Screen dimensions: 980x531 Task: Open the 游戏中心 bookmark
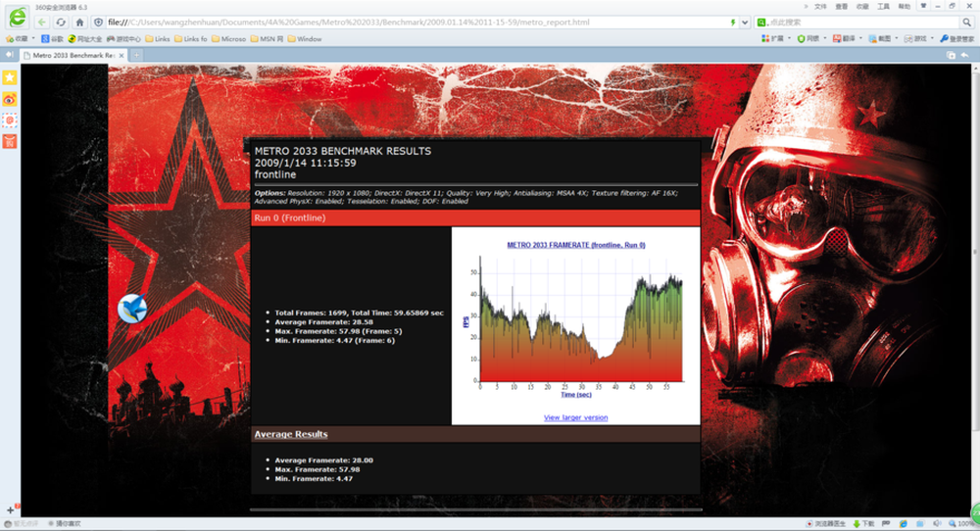click(123, 39)
